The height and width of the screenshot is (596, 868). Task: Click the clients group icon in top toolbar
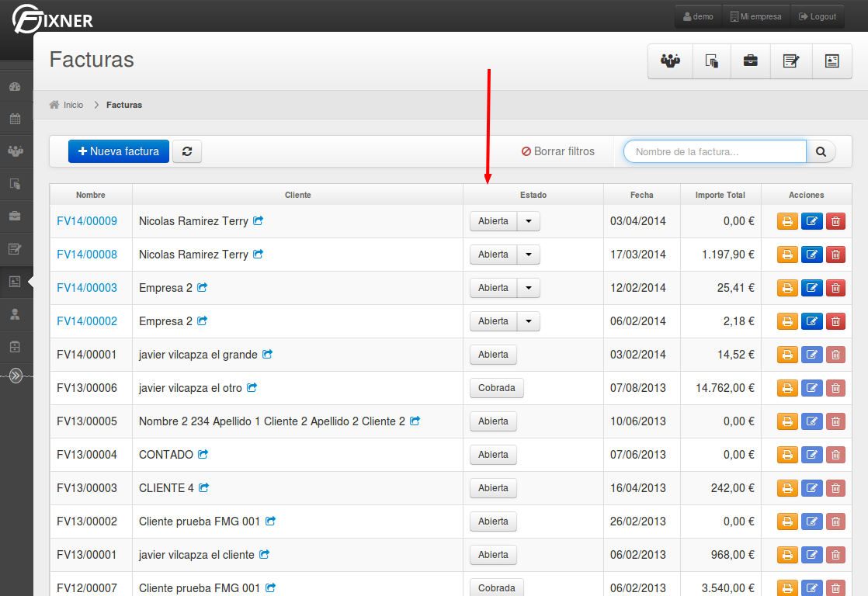coord(670,61)
